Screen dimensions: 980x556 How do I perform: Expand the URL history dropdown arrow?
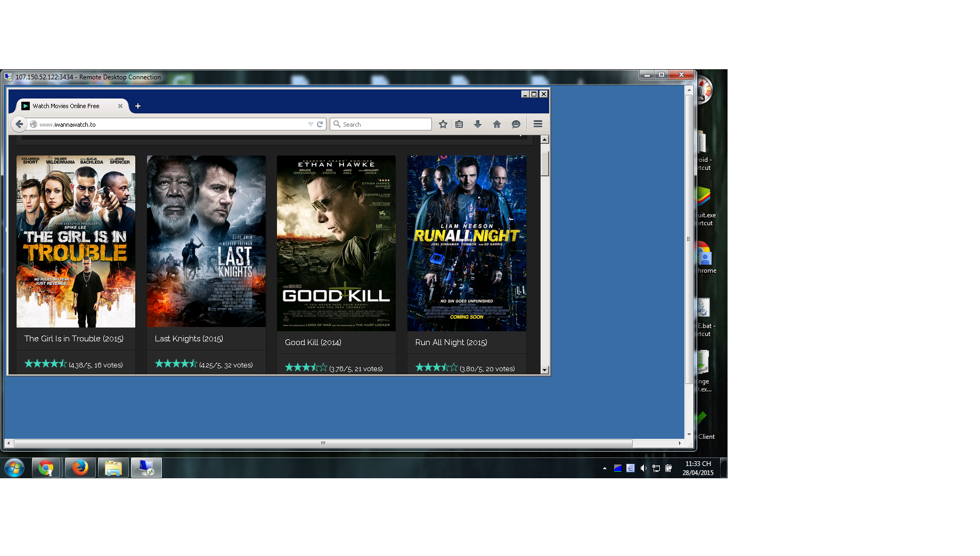click(311, 124)
